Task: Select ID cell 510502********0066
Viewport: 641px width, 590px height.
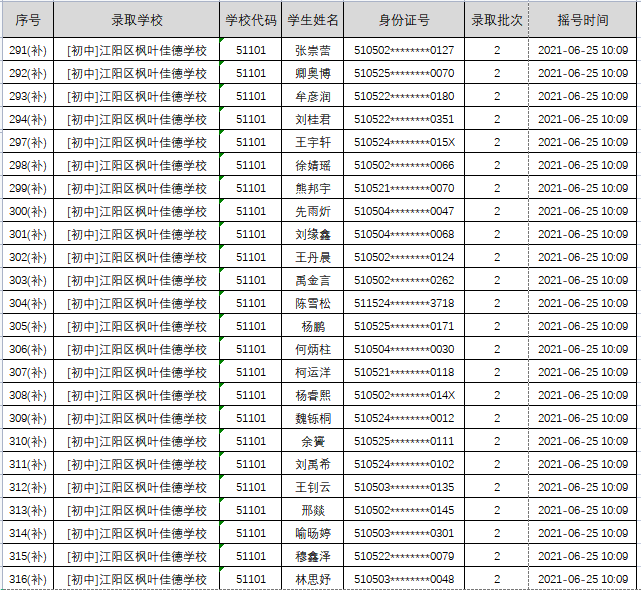Action: tap(404, 165)
